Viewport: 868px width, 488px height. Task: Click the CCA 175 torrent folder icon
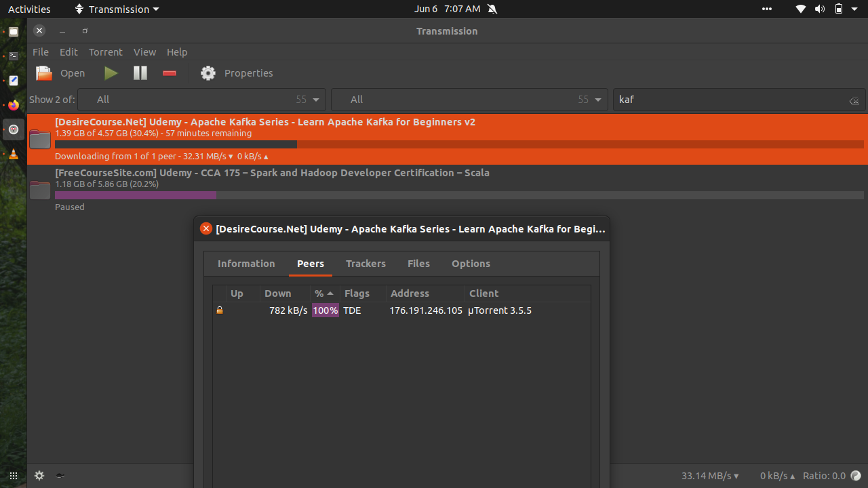pos(40,190)
